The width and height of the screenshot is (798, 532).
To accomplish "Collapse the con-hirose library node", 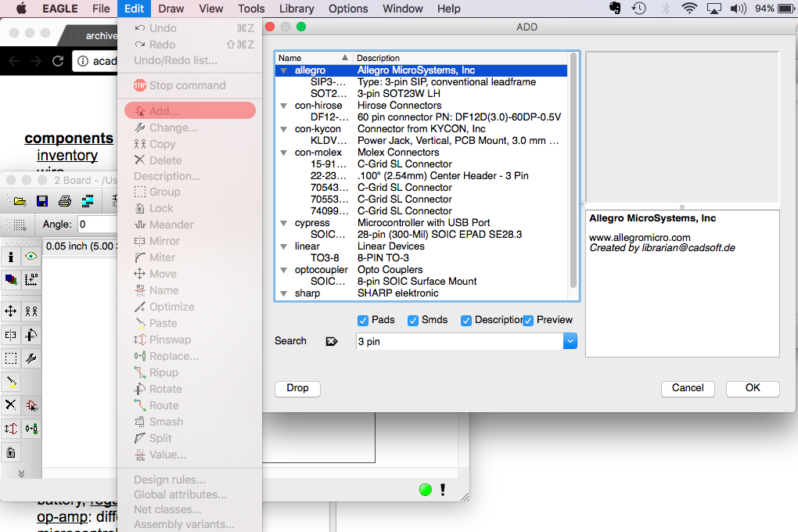I will pyautogui.click(x=283, y=106).
